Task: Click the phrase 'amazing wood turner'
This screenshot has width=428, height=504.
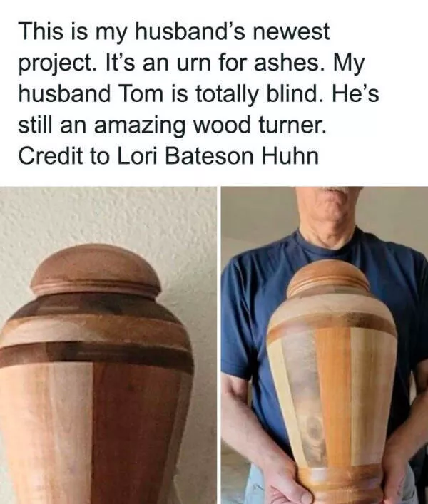Action: coord(210,125)
